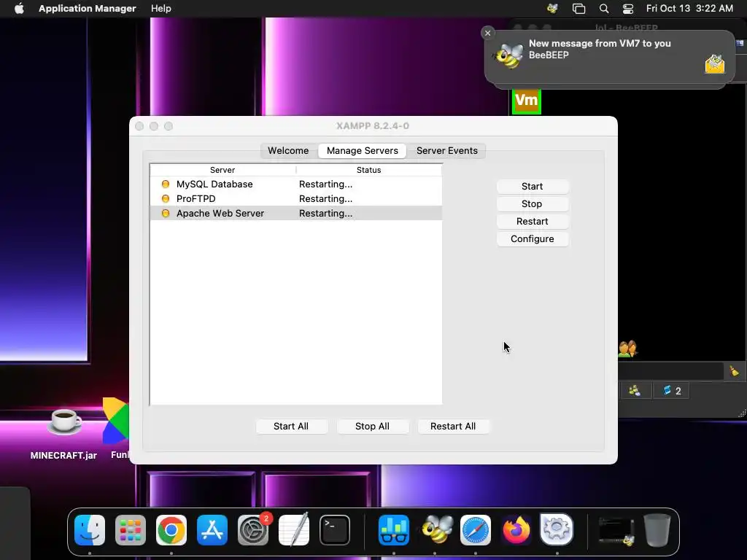Open TextEdit from the Dock
Image resolution: width=747 pixels, height=560 pixels.
(294, 530)
